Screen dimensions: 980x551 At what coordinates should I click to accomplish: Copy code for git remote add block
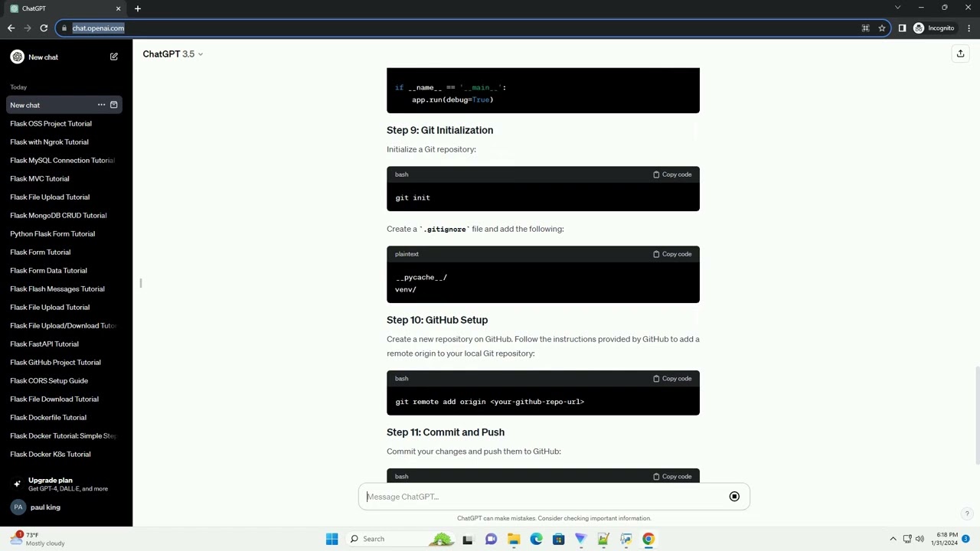tap(672, 379)
